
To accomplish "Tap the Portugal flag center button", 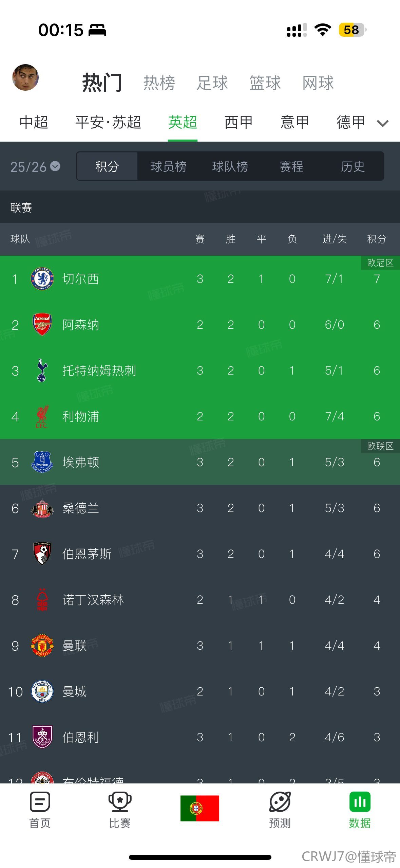I will (x=199, y=808).
